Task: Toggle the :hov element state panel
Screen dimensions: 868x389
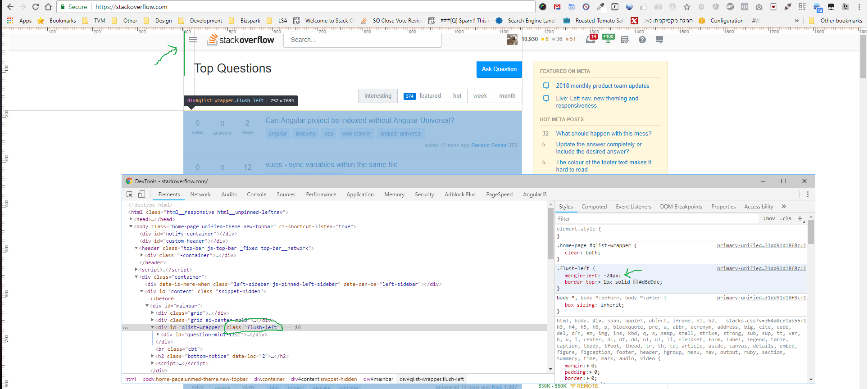Action: 769,218
